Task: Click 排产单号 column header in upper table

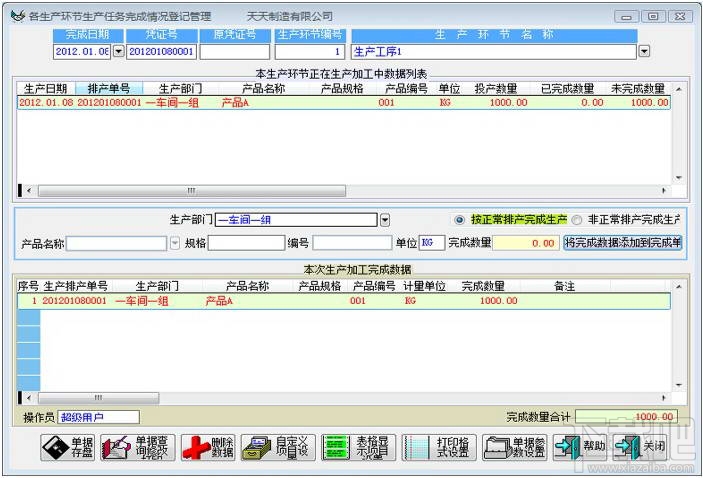Action: point(109,88)
